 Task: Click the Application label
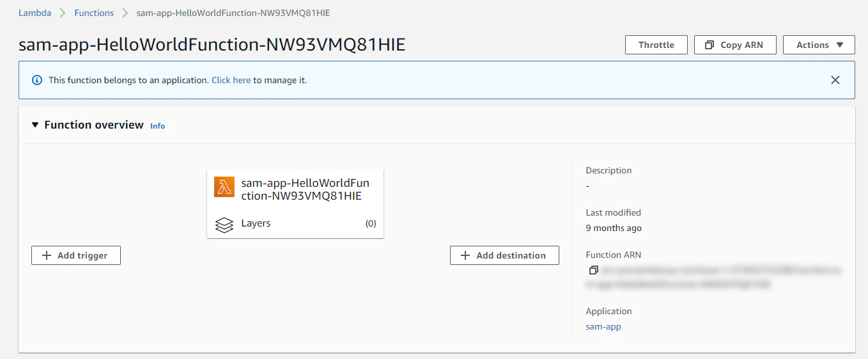tap(608, 311)
